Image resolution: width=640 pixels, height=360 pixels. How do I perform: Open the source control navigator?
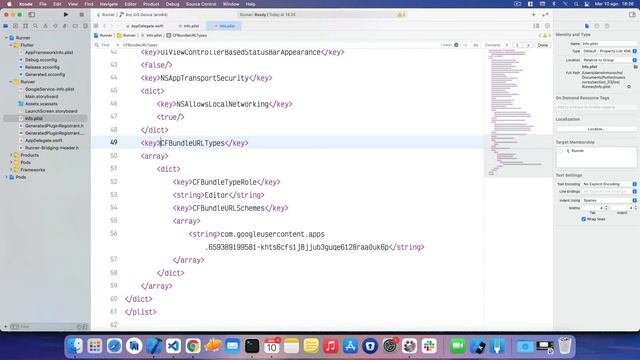click(x=16, y=26)
